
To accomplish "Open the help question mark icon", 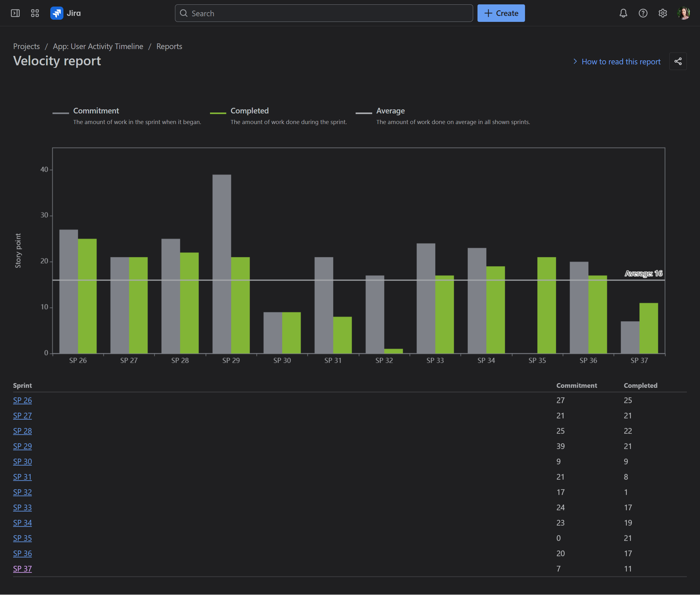I will point(642,13).
